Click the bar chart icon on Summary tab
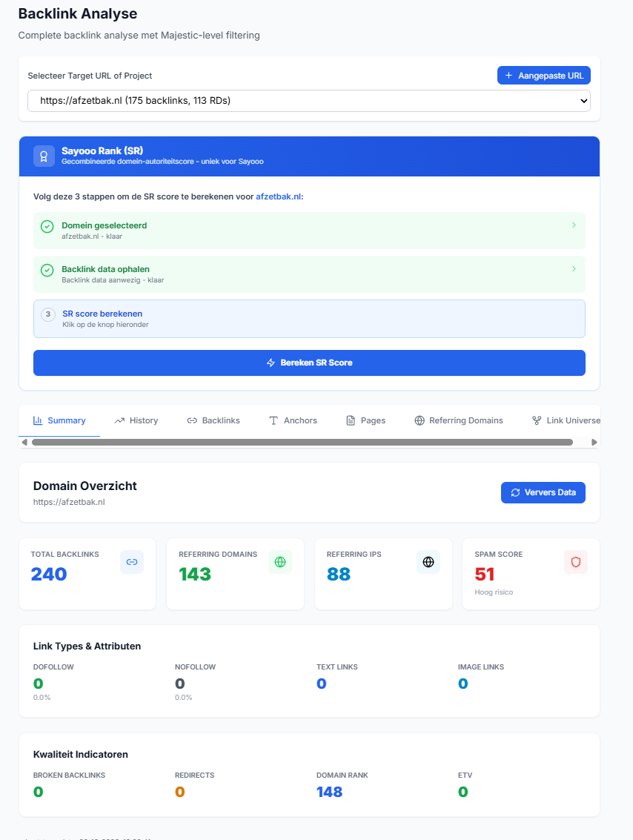Viewport: 633px width, 840px height. point(38,420)
